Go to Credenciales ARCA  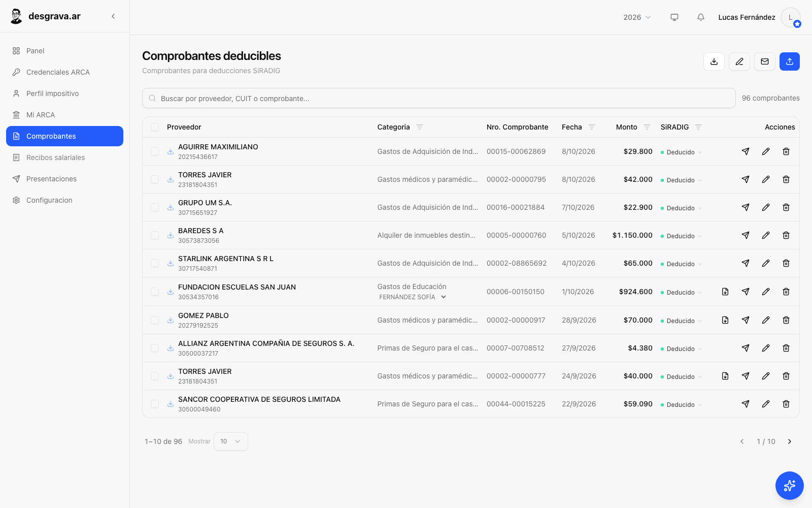(x=64, y=72)
